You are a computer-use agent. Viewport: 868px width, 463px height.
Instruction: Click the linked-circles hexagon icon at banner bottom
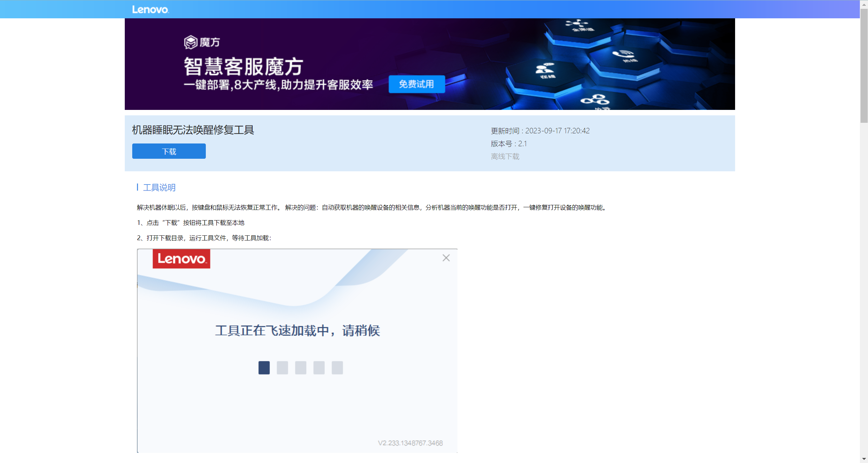[x=595, y=100]
